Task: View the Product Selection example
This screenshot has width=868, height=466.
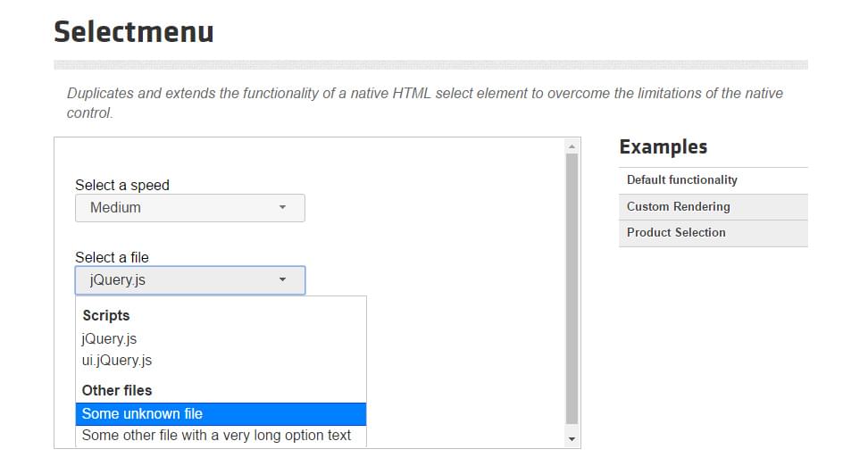Action: [676, 233]
